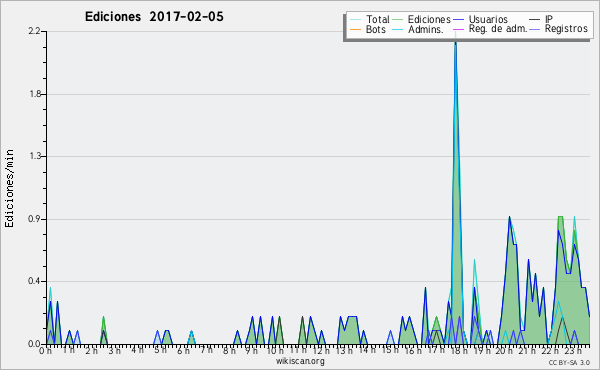Click the y-axis value 1.8
Viewport: 600px width, 370px height.
tap(35, 94)
